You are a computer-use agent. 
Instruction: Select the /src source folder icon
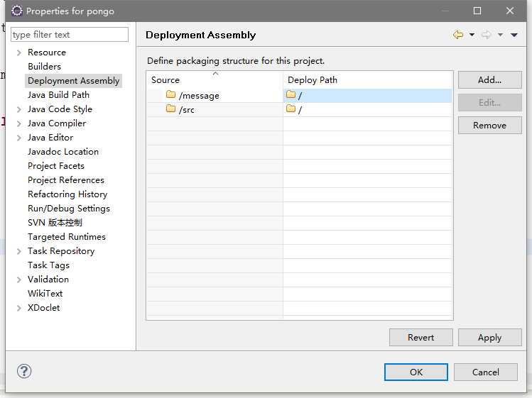170,109
